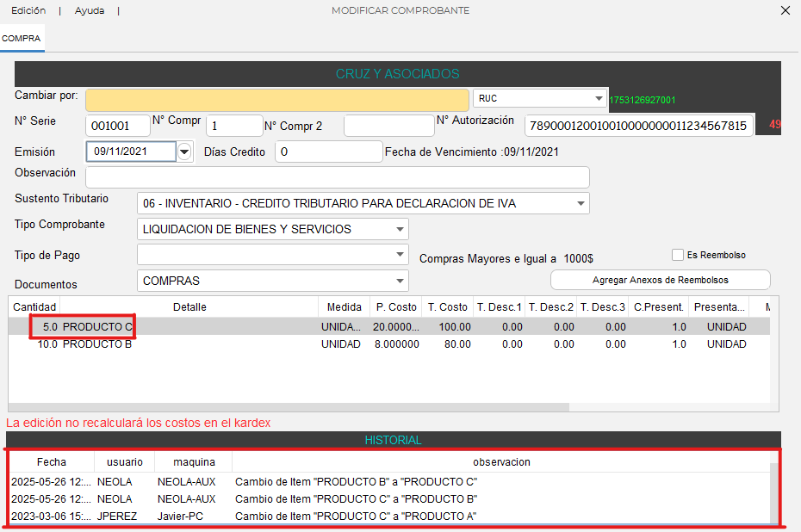Expand the RUC identification type dropdown
The width and height of the screenshot is (801, 532).
point(599,99)
